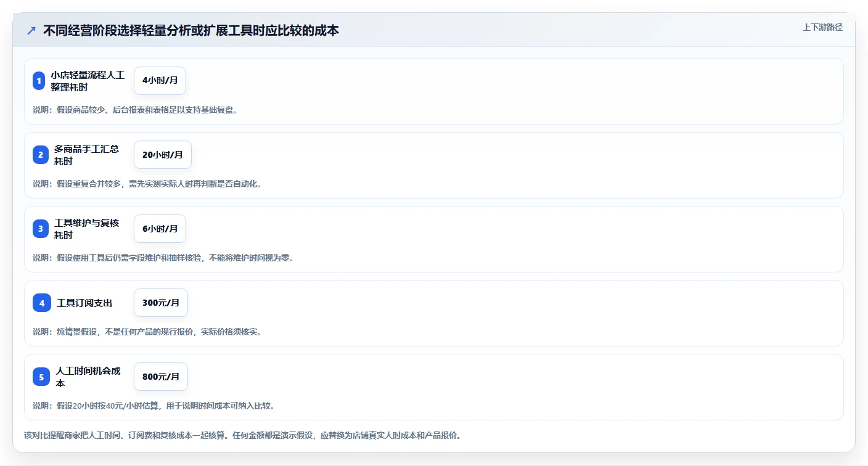Viewport: 868px width, 466px height.
Task: Click the heading 不同经营阶段选择轻量分析
Action: [190, 31]
